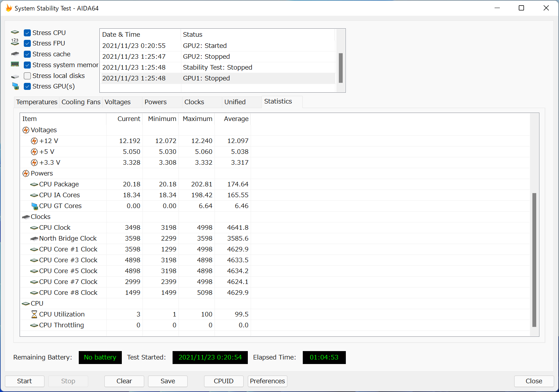Disable the Stress CPU checkbox
Image resolution: width=559 pixels, height=392 pixels.
click(27, 33)
